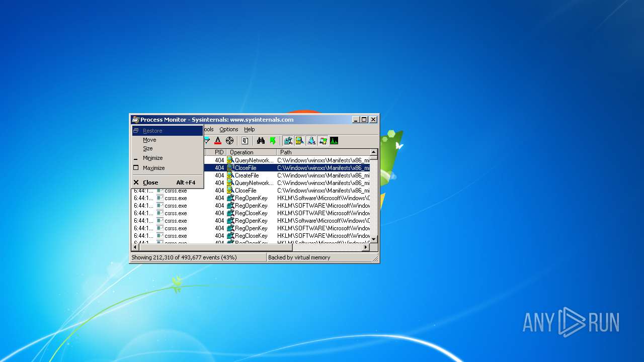Click the vertical scrollbar thumb
This screenshot has height=362, width=644.
click(374, 158)
